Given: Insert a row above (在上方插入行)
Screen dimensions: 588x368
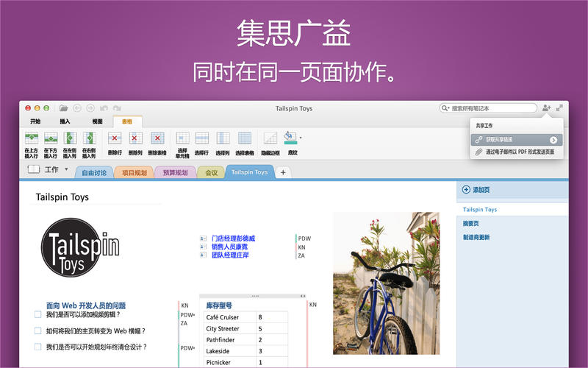Looking at the screenshot, I should pyautogui.click(x=32, y=144).
